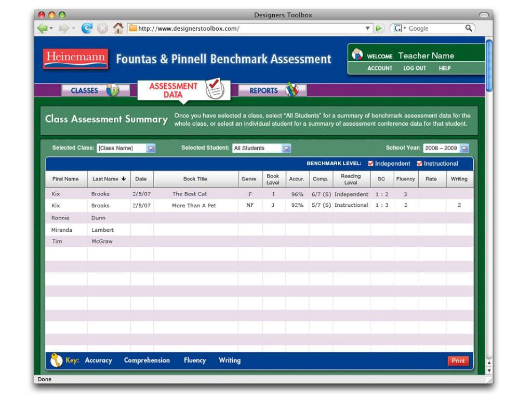Screen dimensions: 532x399
Task: Click student first name 'Ronnie'
Action: (x=60, y=218)
